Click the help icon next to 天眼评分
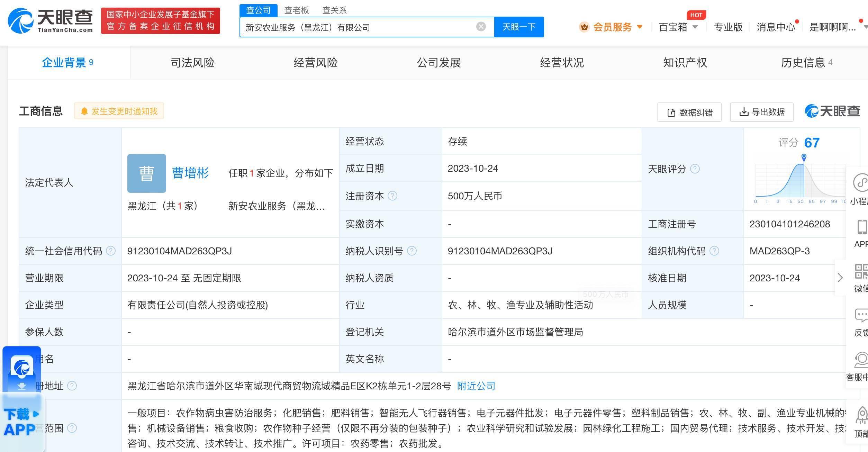 point(695,169)
